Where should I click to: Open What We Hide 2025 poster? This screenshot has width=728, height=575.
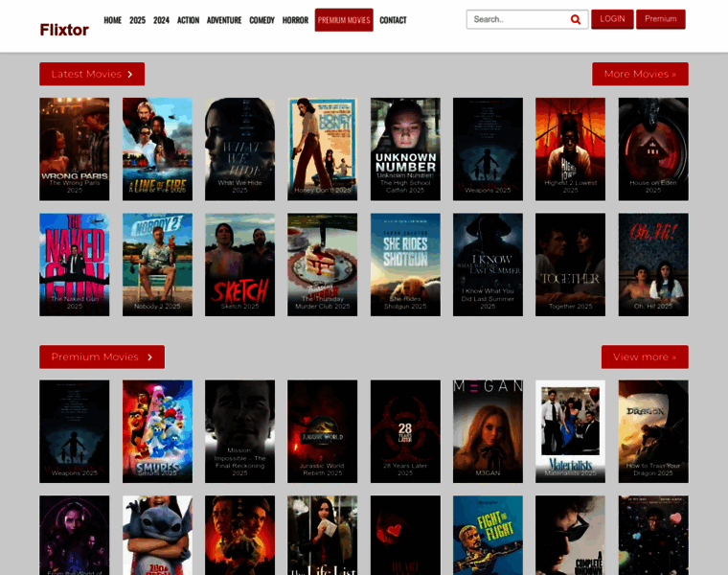(240, 149)
